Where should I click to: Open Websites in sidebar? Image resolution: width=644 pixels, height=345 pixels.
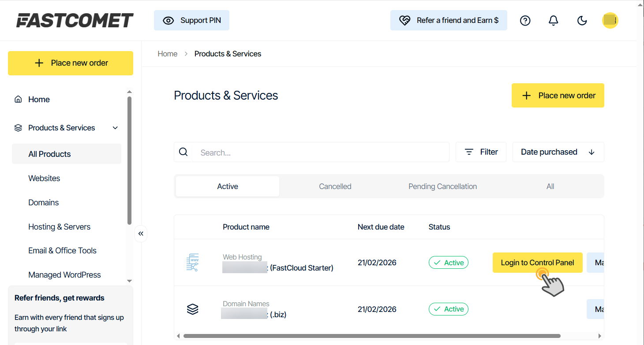[44, 178]
